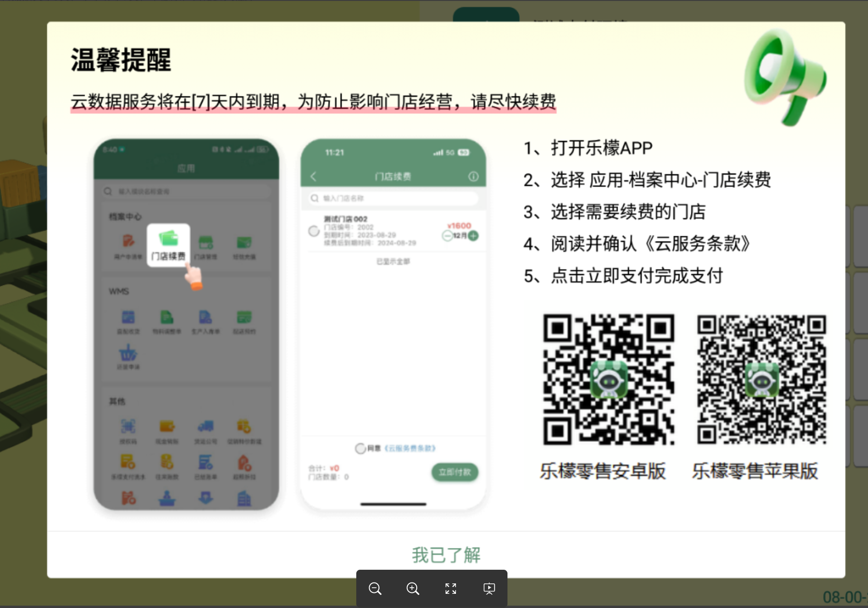Tap the info circle icon in 门店续费 header

tap(473, 177)
